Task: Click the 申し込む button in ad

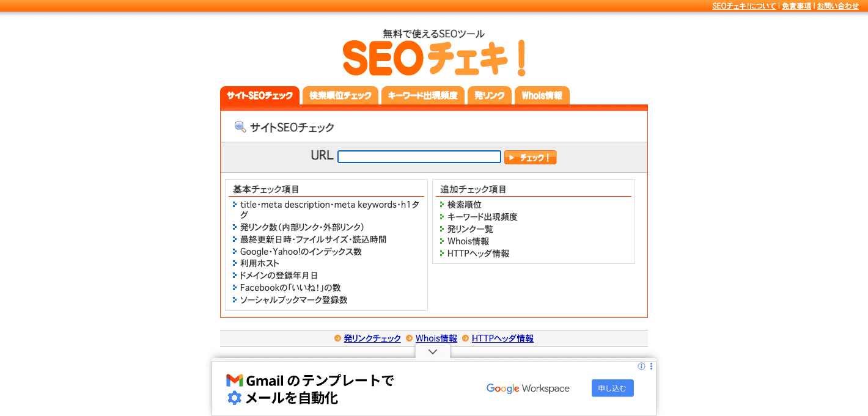Action: 612,389
